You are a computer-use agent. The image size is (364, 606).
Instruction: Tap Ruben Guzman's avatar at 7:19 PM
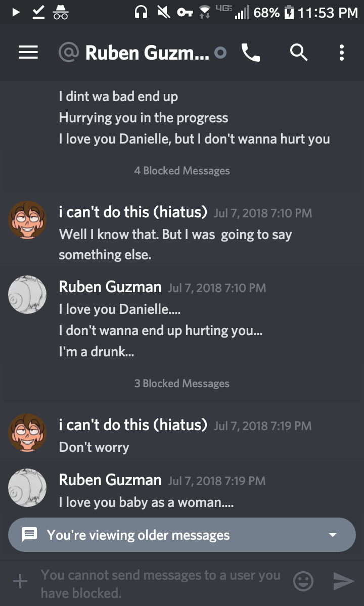(27, 487)
